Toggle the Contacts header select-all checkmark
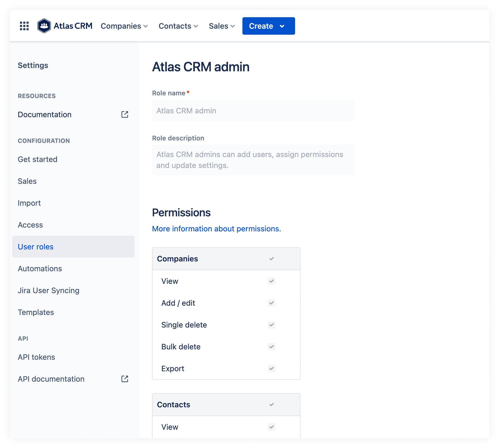499x448 pixels. tap(271, 405)
